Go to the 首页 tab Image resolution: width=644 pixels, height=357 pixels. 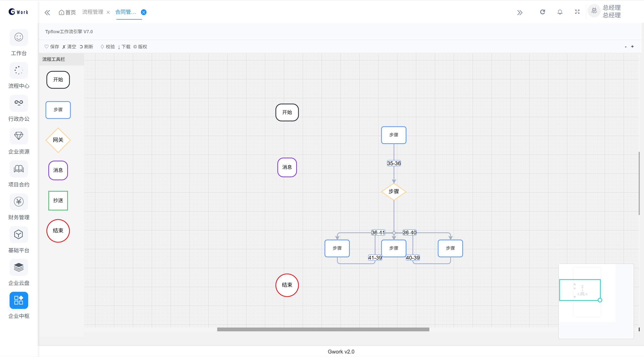[67, 12]
